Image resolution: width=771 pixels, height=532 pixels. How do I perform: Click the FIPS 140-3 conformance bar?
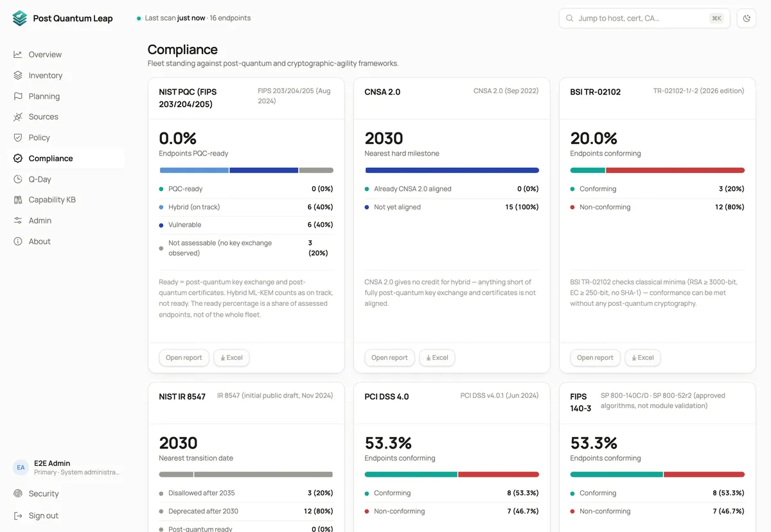pos(657,475)
